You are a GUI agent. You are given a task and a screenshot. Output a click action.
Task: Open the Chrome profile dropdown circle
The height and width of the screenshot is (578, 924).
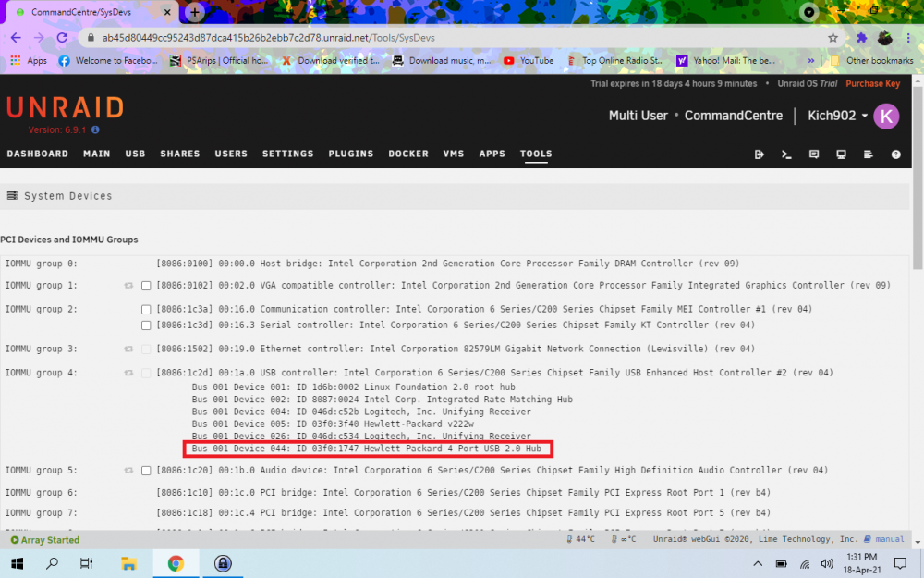[809, 12]
